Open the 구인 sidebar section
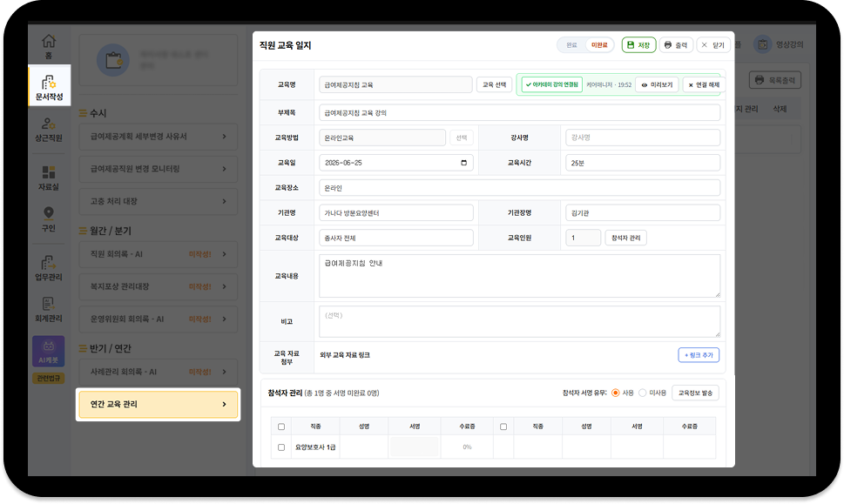 49,219
